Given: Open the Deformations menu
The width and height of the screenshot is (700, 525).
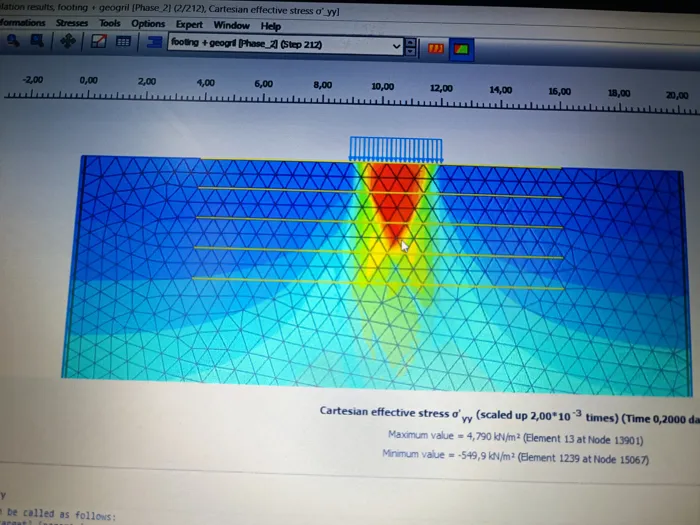Looking at the screenshot, I should pyautogui.click(x=22, y=22).
